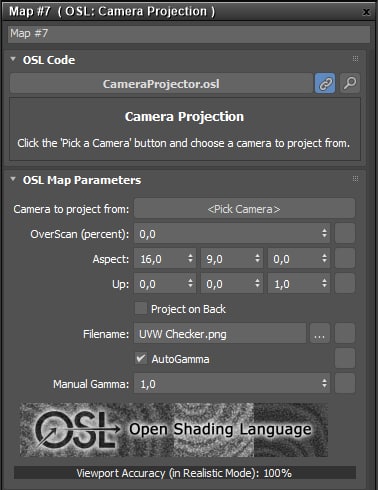Click the map slot button beside Manual Gamma
The image size is (378, 490).
[x=345, y=383]
